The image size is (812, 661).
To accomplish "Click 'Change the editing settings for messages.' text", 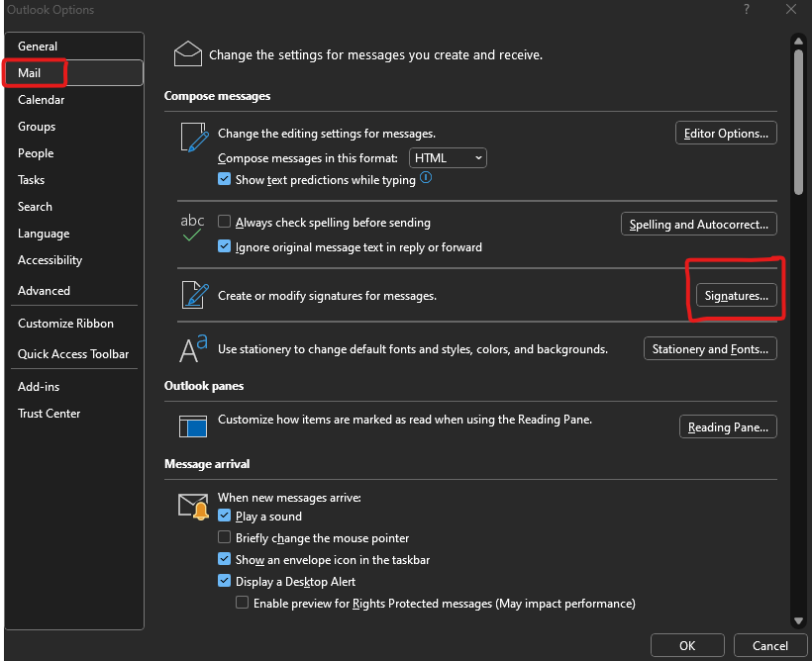I will (326, 133).
